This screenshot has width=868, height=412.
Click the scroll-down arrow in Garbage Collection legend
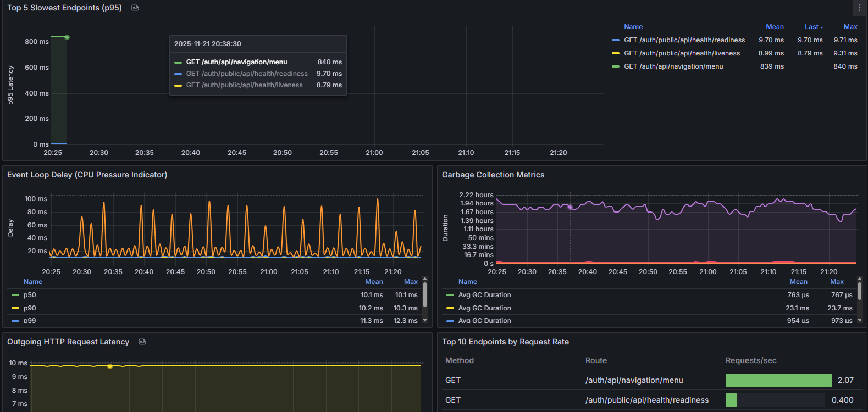click(x=860, y=320)
